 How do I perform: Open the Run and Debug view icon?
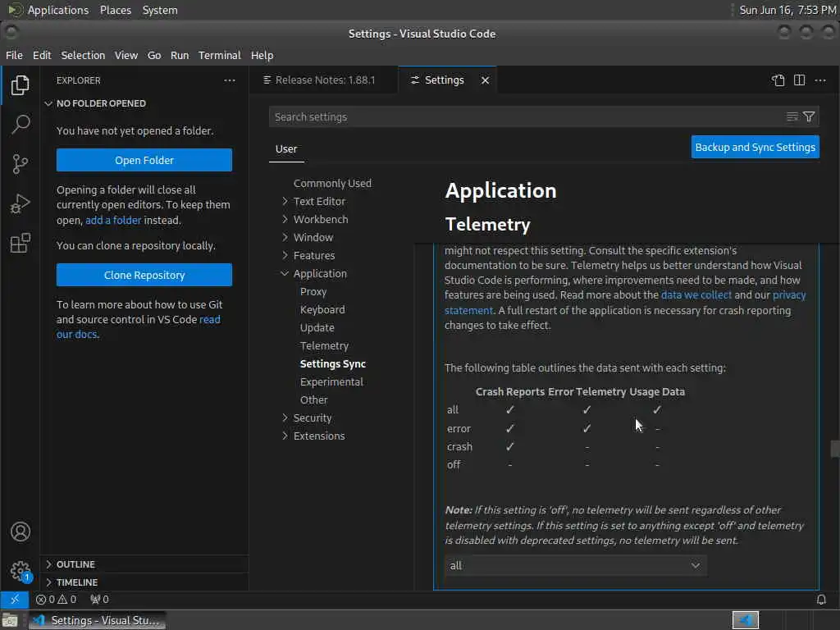pyautogui.click(x=20, y=203)
